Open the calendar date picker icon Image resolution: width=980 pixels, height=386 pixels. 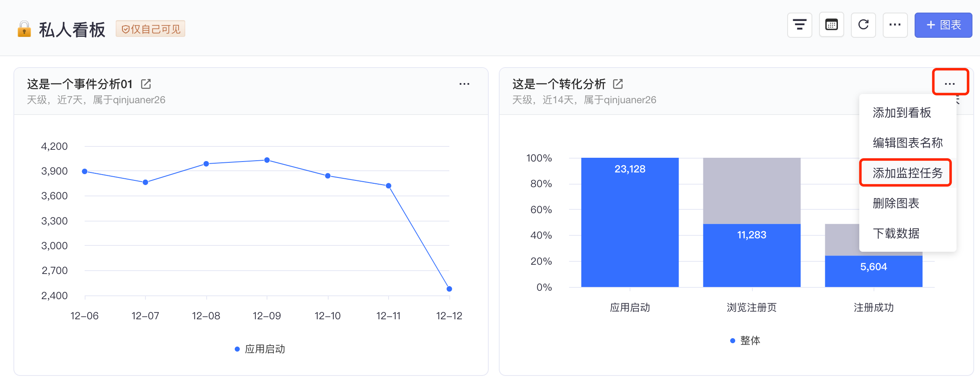point(831,25)
